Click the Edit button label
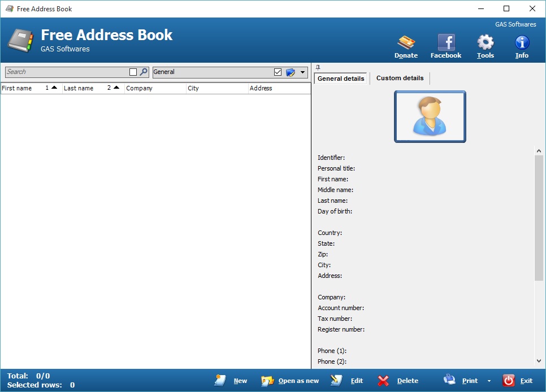The height and width of the screenshot is (392, 546). (x=357, y=381)
